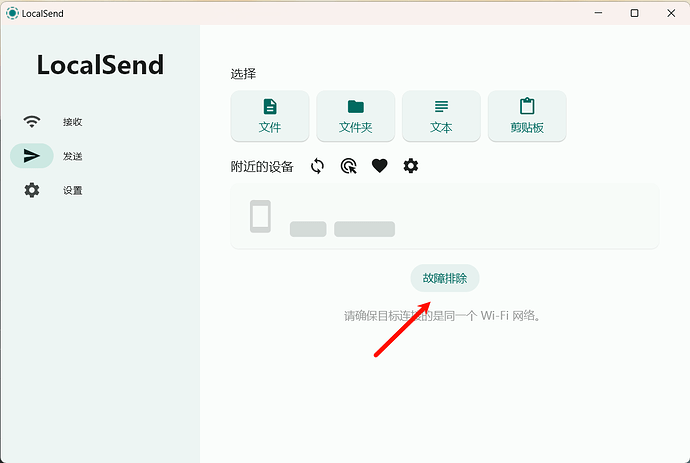
Task: Click the 附近的设备 heading
Action: tap(262, 167)
